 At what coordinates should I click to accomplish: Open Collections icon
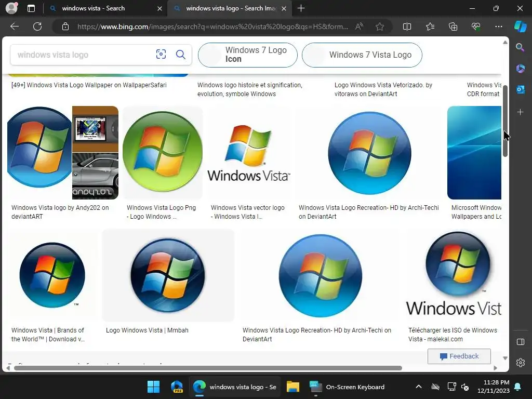(453, 26)
